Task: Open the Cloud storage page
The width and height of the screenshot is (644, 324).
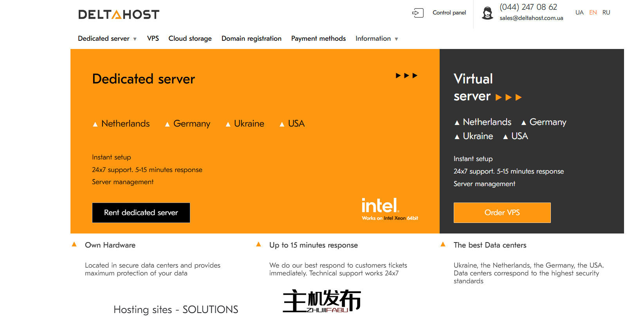Action: 190,38
